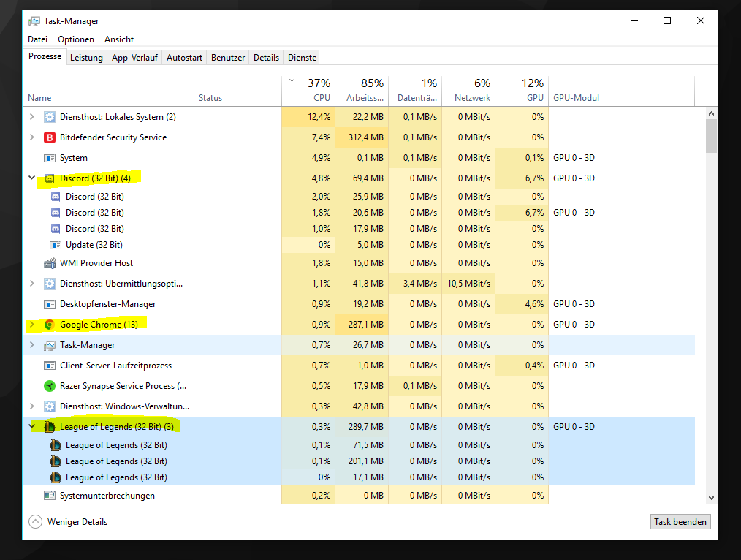Screen dimensions: 741x560
Task: Open the Datei menu
Action: (x=37, y=39)
